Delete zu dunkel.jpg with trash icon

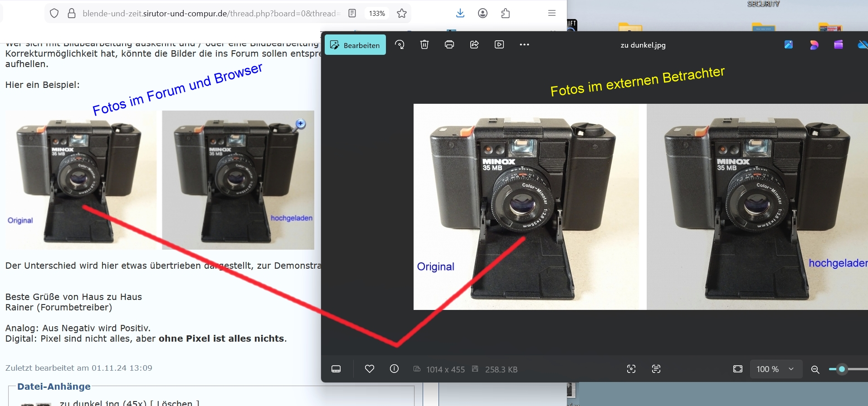pos(424,44)
